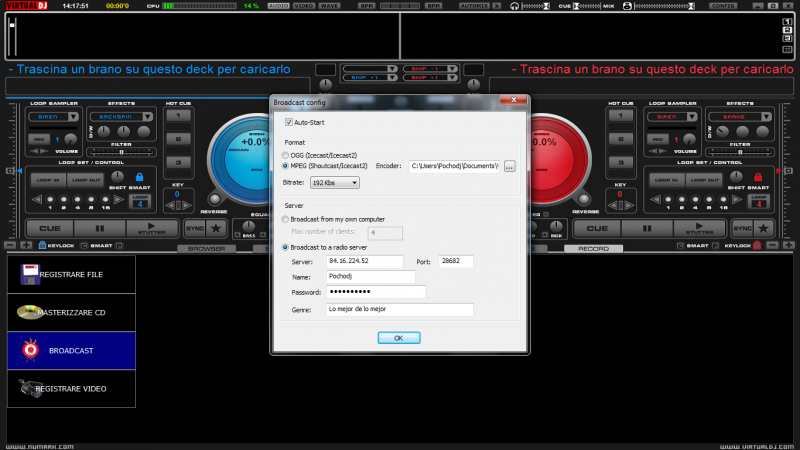Click the left deck CUE button
Screen dimensions: 800x450
[x=50, y=229]
